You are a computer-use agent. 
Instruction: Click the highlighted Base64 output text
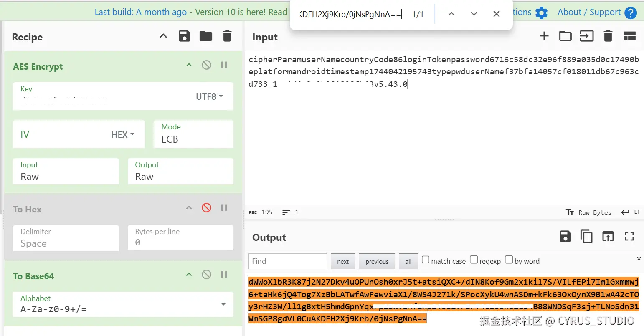pyautogui.click(x=444, y=301)
